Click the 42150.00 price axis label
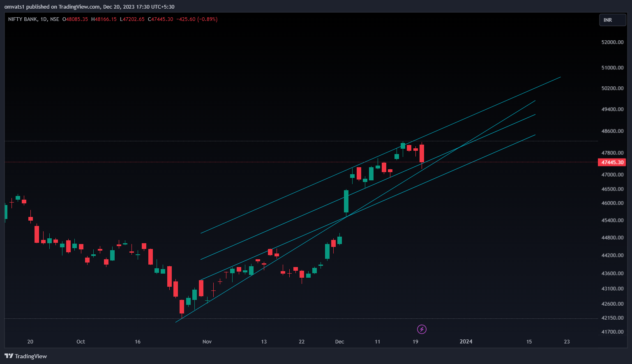Viewport: 632px width, 364px height. pos(612,318)
